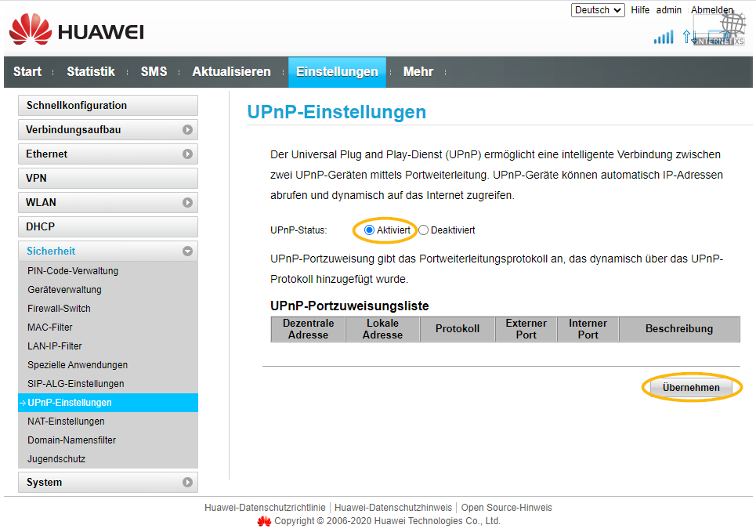Open the DHCP sidebar section
This screenshot has width=756, height=532.
point(108,226)
